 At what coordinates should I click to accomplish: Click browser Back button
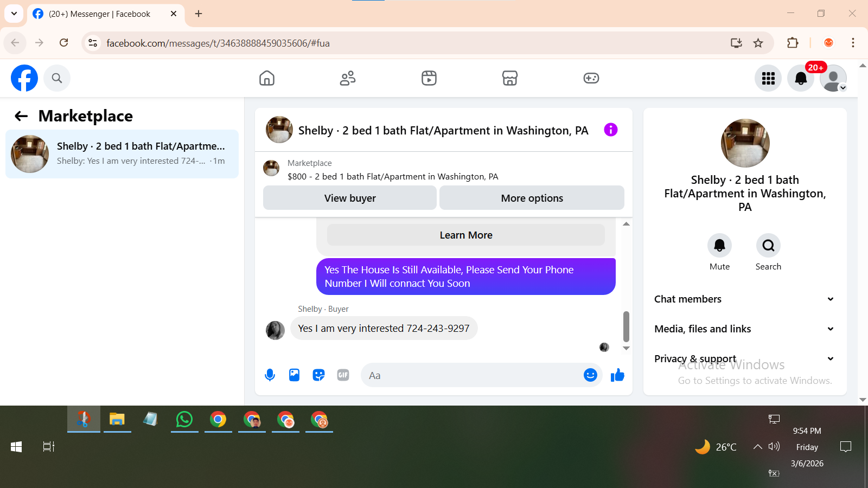coord(15,43)
